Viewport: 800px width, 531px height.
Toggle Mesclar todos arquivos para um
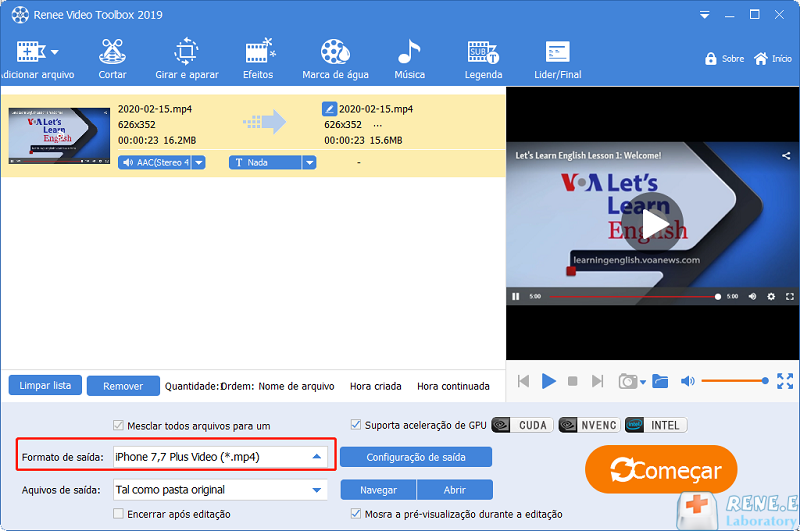point(118,425)
